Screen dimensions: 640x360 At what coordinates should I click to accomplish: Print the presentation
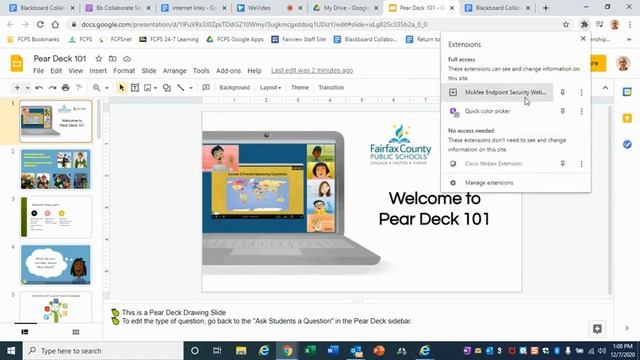(66, 88)
